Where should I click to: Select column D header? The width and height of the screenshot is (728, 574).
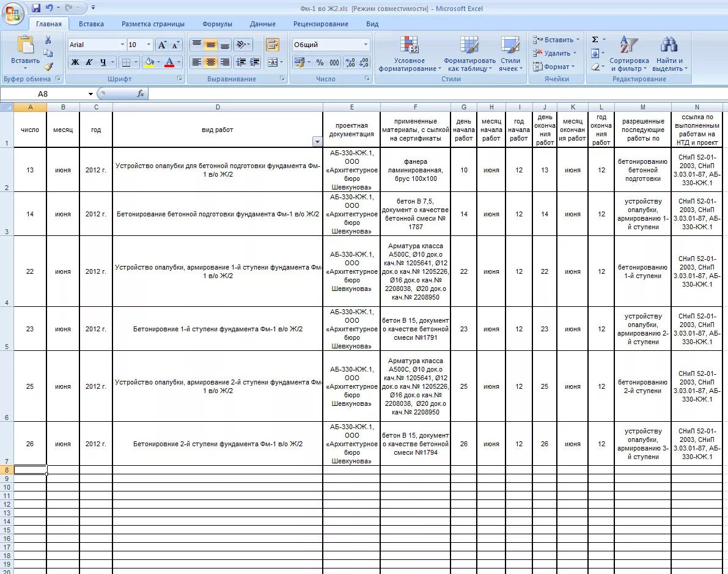pos(218,107)
